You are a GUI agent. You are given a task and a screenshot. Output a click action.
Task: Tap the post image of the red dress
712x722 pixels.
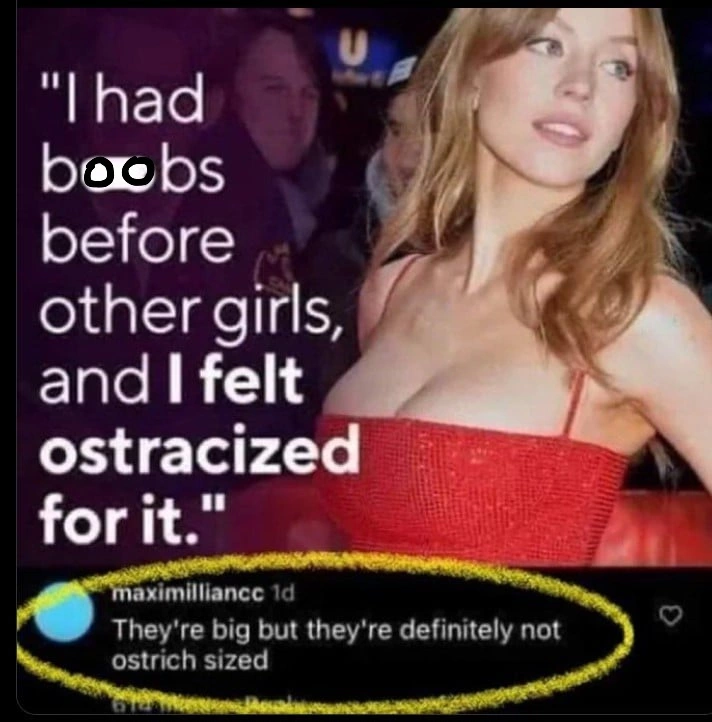coord(364,285)
